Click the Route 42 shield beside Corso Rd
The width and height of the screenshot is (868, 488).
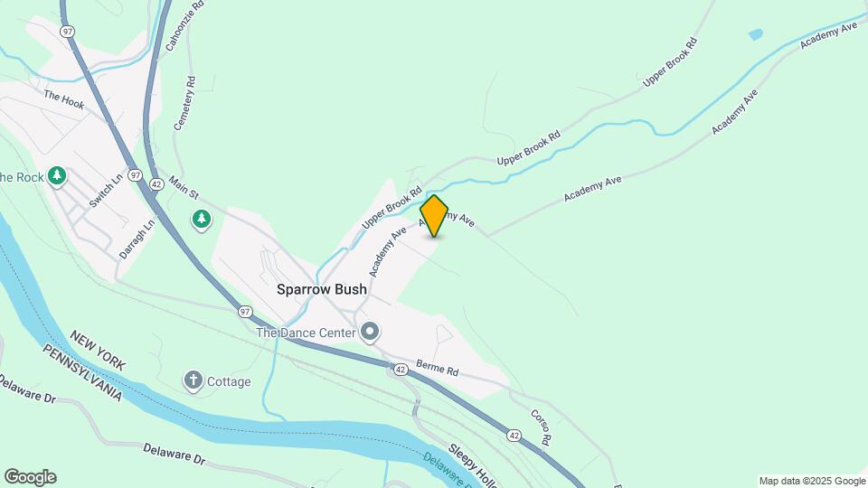514,436
